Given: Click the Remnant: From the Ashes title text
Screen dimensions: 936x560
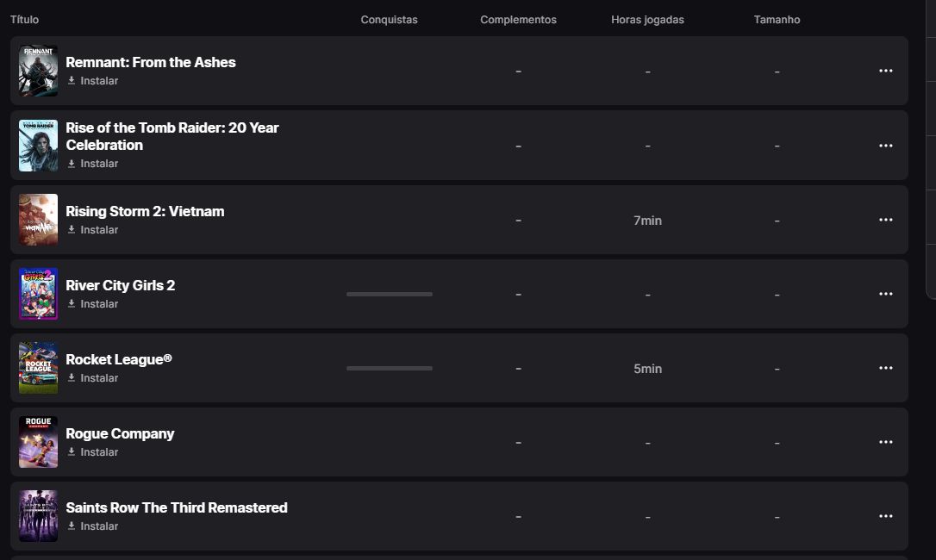Looking at the screenshot, I should click(x=151, y=62).
